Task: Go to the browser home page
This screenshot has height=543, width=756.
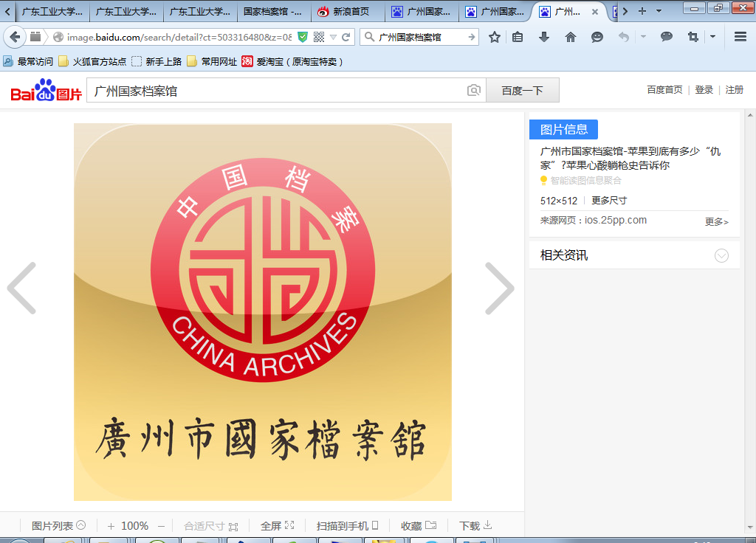Action: tap(570, 37)
